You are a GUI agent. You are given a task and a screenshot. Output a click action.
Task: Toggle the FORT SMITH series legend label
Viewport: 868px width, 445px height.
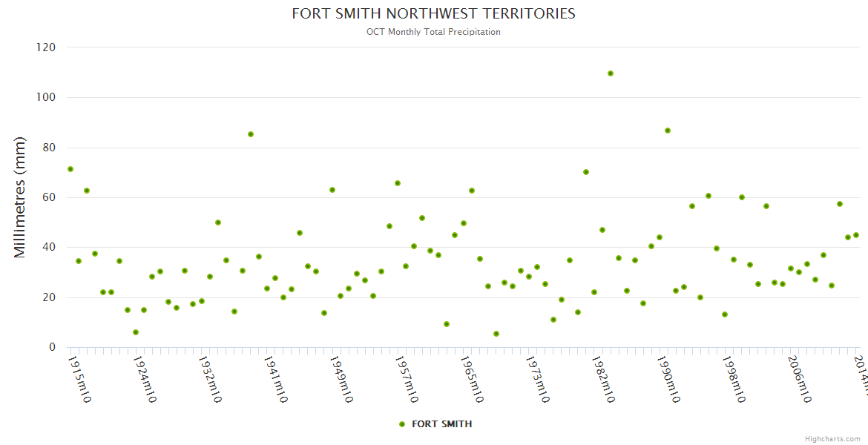pos(441,424)
